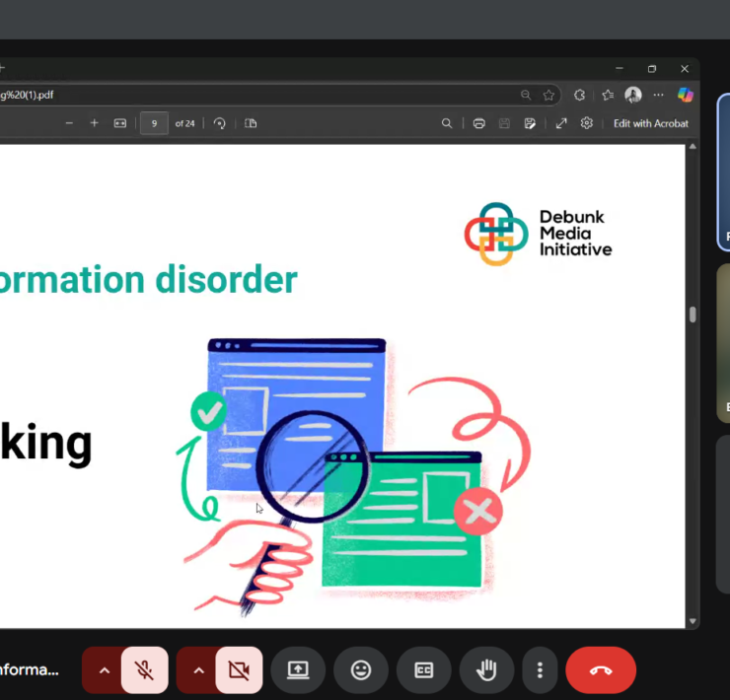Viewport: 730px width, 700px height.
Task: Toggle closed captions on
Action: 424,670
